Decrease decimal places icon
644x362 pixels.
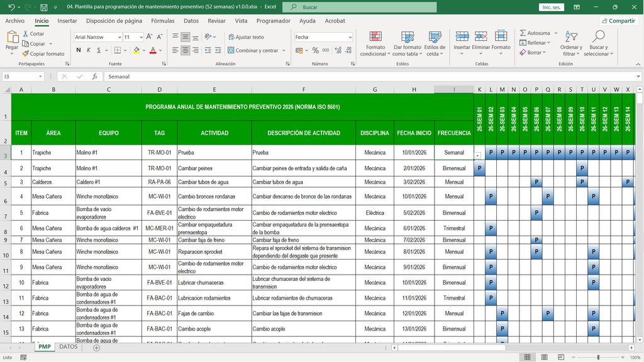(348, 50)
